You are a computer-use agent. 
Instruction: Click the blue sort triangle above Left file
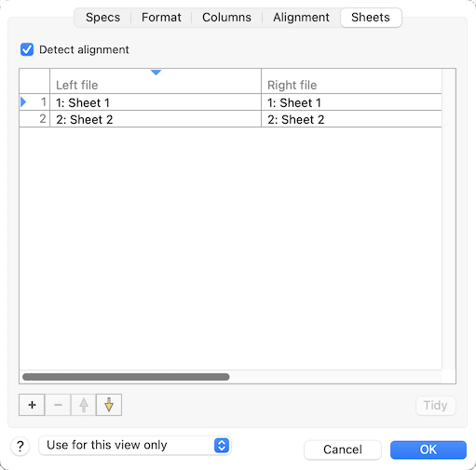(x=156, y=73)
